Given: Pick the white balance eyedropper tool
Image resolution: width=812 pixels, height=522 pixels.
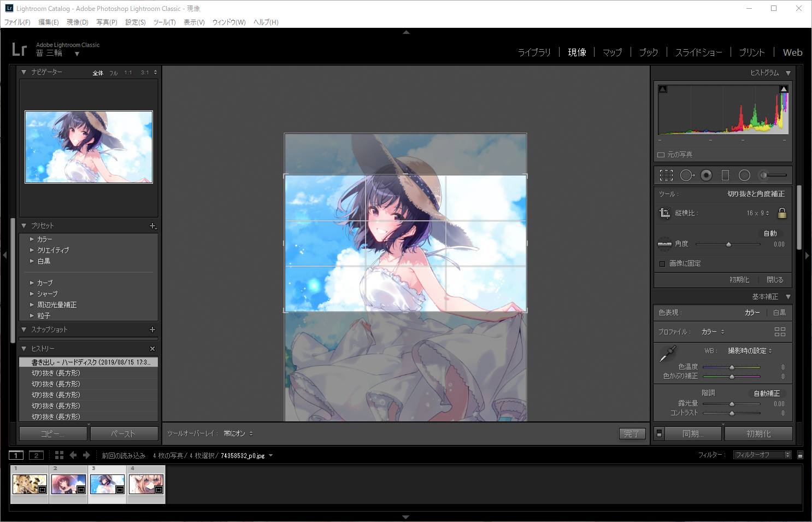Looking at the screenshot, I should [x=668, y=354].
